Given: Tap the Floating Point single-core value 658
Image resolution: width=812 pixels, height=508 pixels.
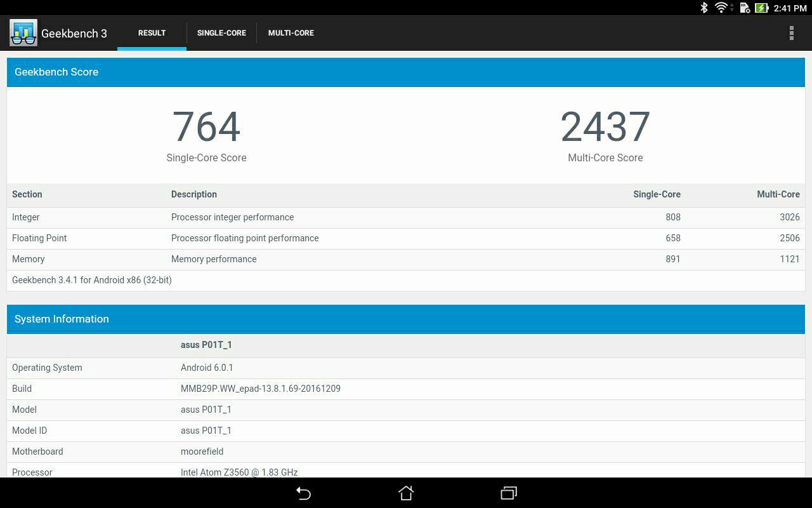Looking at the screenshot, I should pyautogui.click(x=673, y=238).
